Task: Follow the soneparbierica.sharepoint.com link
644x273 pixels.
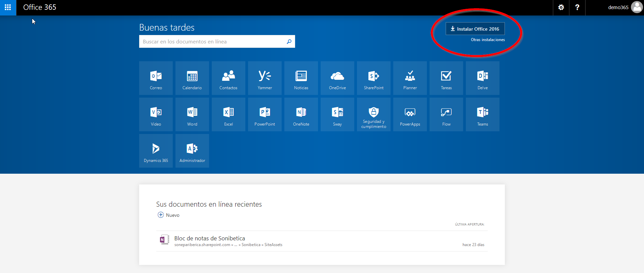Action: click(202, 245)
